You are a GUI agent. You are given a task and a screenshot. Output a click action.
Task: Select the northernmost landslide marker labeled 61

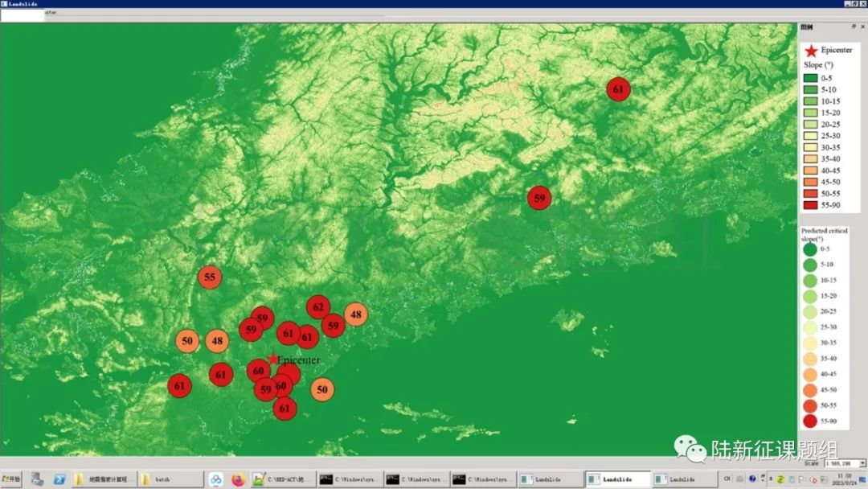point(618,88)
